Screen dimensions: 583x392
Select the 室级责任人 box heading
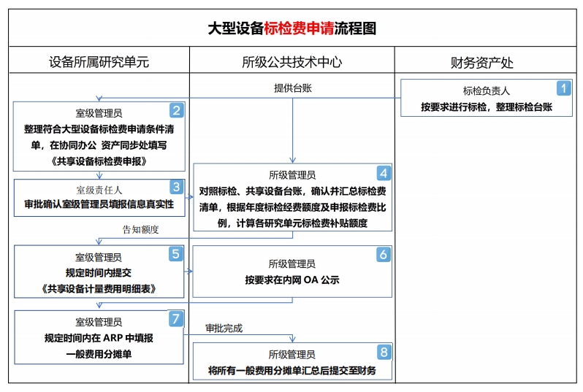pyautogui.click(x=99, y=190)
